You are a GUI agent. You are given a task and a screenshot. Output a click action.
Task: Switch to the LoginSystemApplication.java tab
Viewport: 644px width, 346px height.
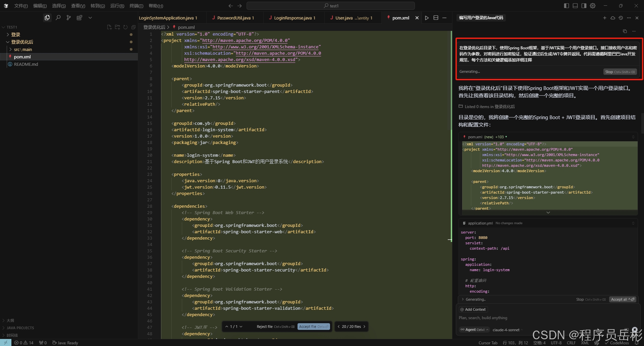tap(168, 18)
